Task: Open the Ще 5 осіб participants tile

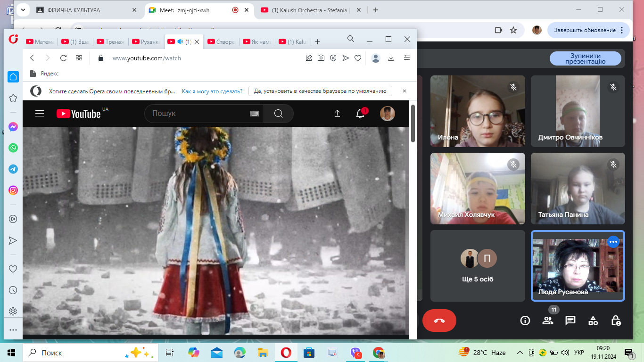Action: click(478, 266)
